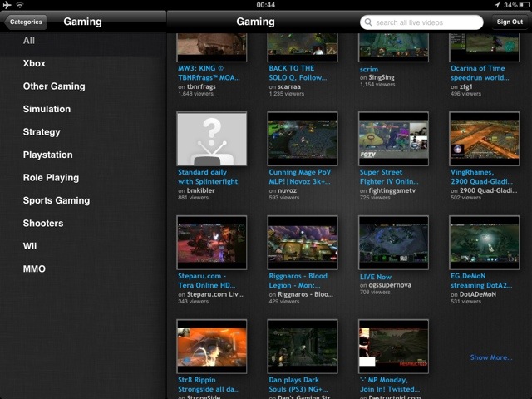
Task: Choose the Playstation category
Action: 83,155
